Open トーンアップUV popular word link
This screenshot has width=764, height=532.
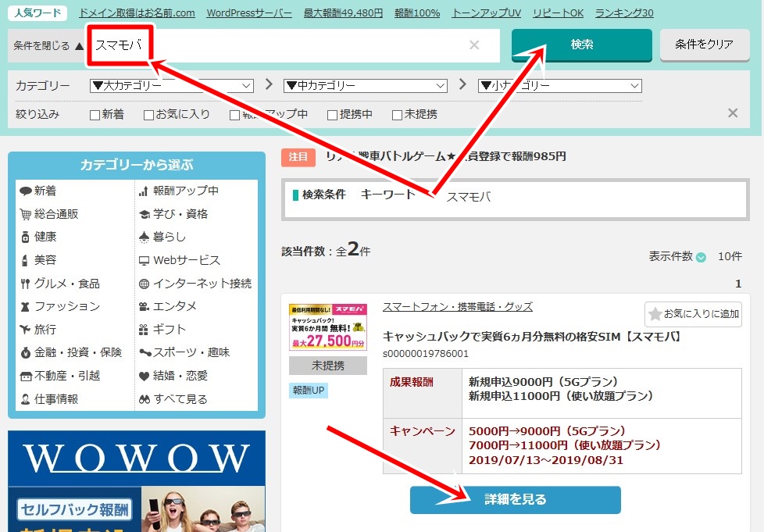coord(486,13)
